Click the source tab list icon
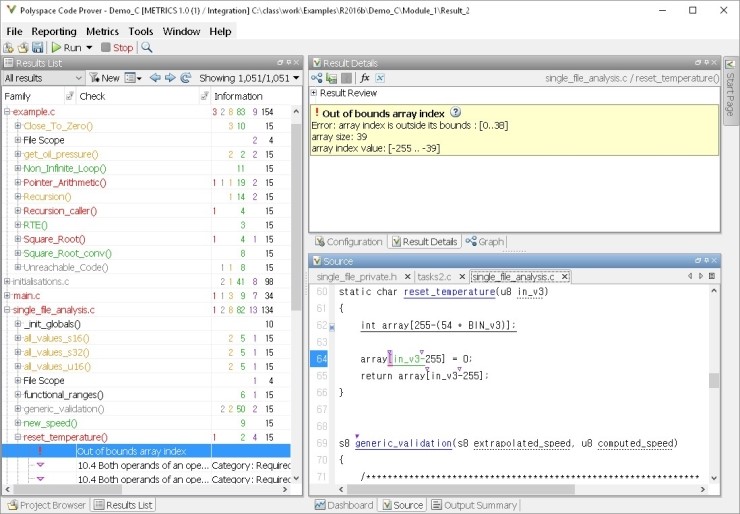The height and width of the screenshot is (514, 740). click(712, 276)
